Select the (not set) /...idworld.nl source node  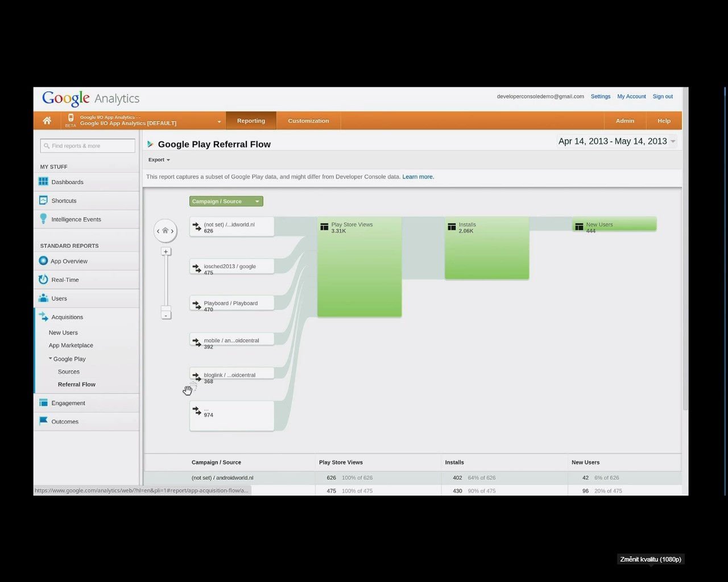click(231, 227)
